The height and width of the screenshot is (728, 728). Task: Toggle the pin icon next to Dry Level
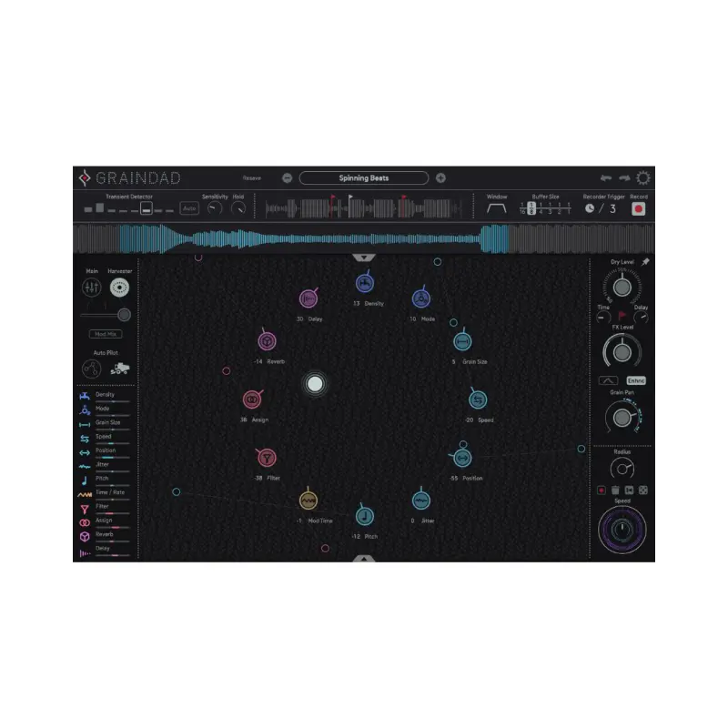pyautogui.click(x=645, y=262)
